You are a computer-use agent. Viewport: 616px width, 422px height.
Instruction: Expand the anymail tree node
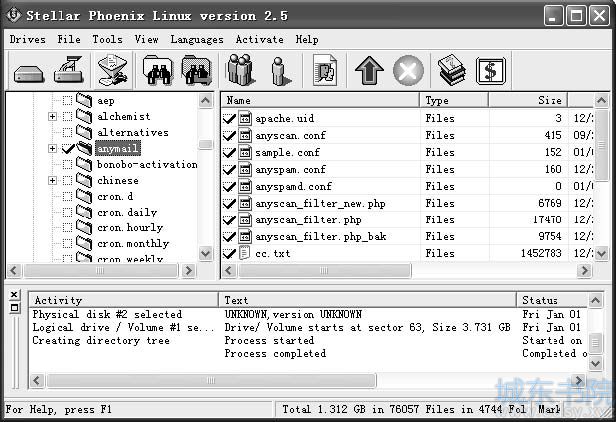point(52,148)
